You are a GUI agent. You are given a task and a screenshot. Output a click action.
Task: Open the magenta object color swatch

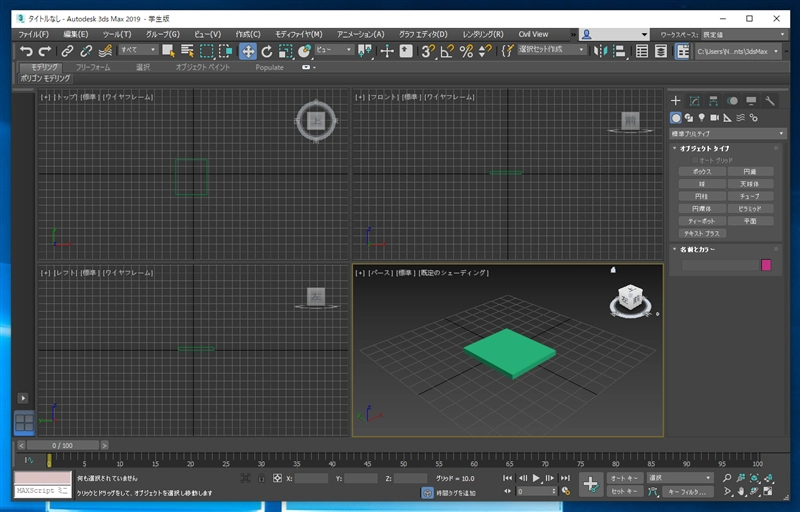point(766,265)
